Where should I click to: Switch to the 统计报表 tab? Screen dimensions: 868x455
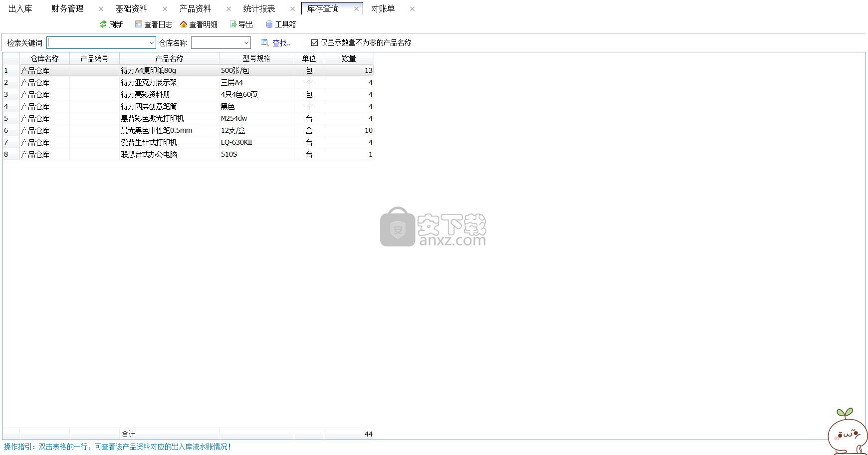pyautogui.click(x=259, y=8)
